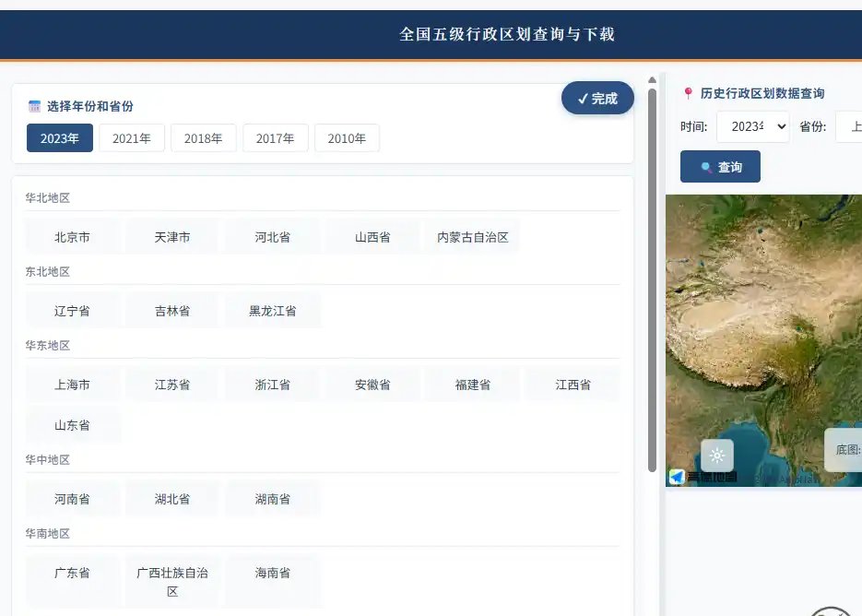
Task: Open the 时间 year dropdown
Action: pos(753,126)
